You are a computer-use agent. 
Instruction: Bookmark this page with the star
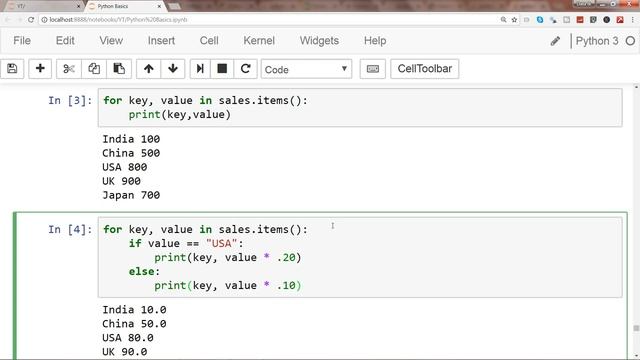click(514, 20)
